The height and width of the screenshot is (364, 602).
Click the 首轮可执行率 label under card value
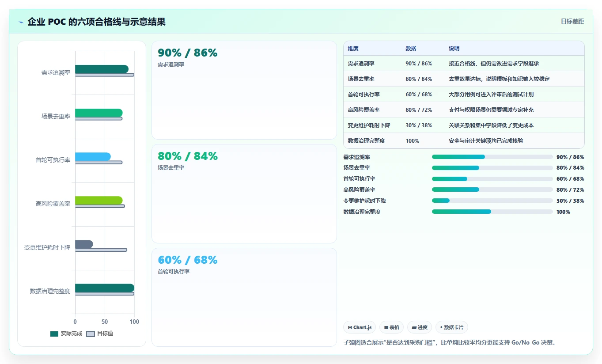[x=174, y=272]
